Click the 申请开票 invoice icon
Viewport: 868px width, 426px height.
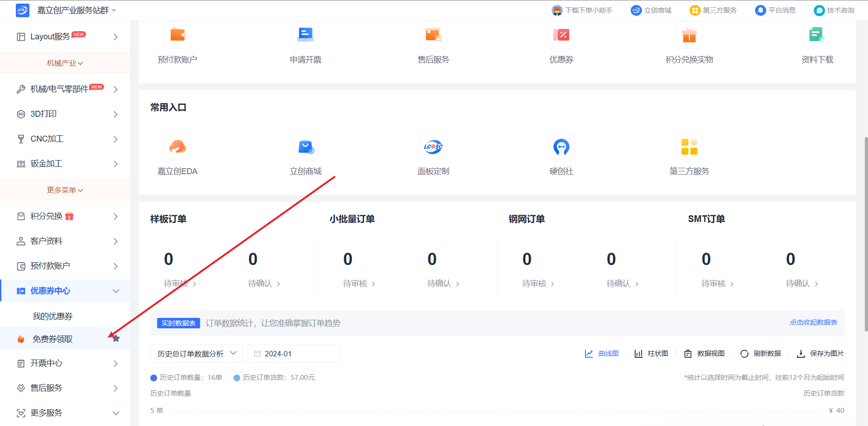[x=305, y=35]
